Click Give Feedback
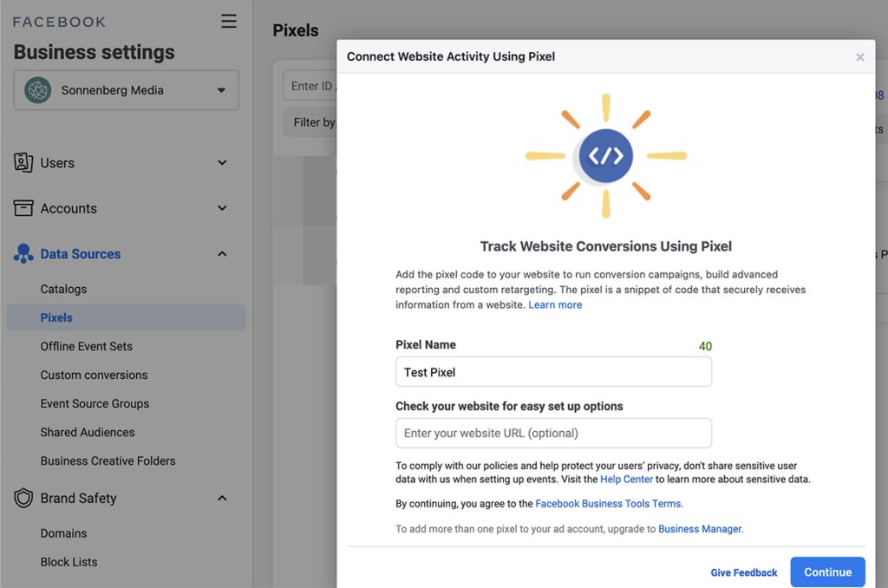This screenshot has width=888, height=588. [743, 572]
